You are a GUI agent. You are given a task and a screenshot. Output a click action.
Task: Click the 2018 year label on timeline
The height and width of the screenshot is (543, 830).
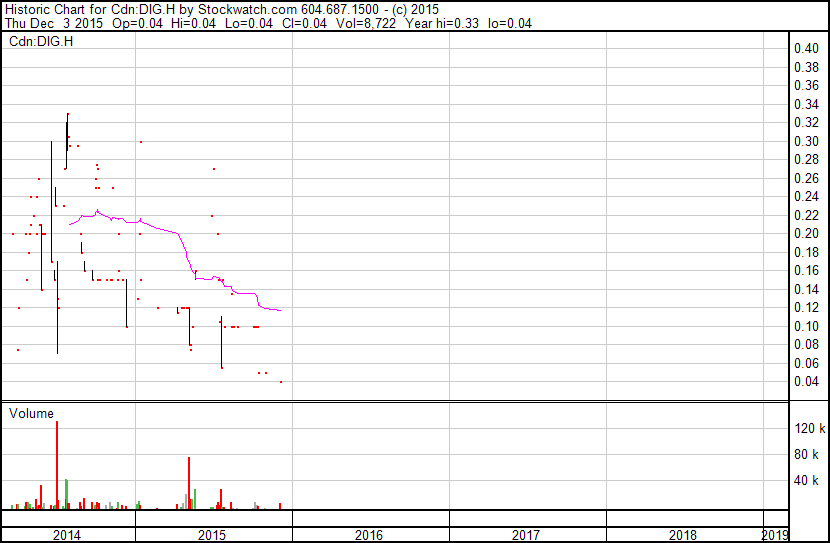tap(683, 535)
